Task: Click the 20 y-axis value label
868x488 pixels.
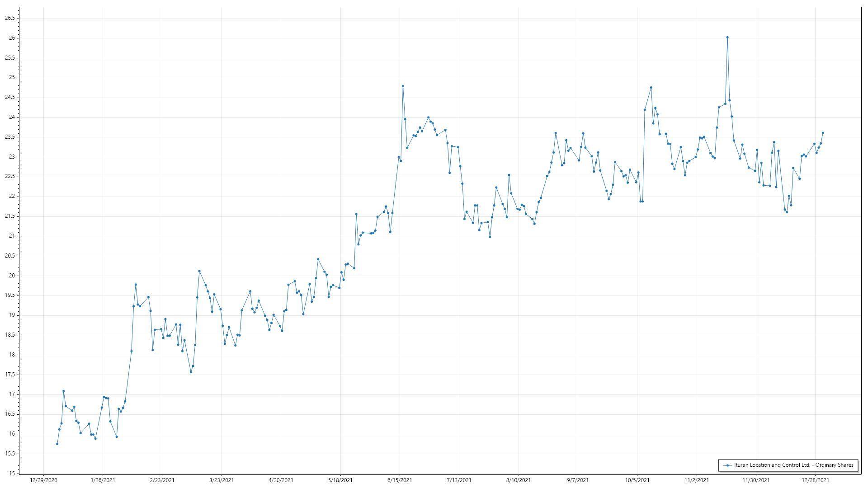Action: click(x=12, y=276)
